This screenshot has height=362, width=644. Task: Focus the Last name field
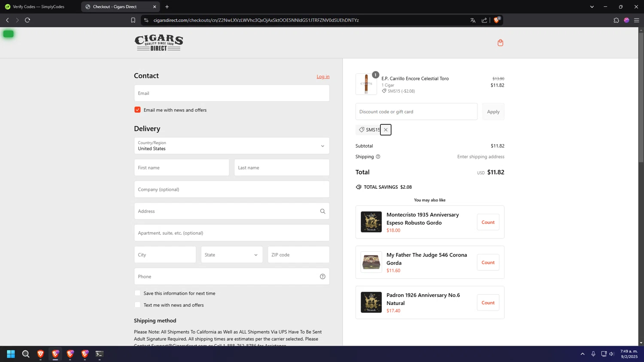(x=282, y=168)
